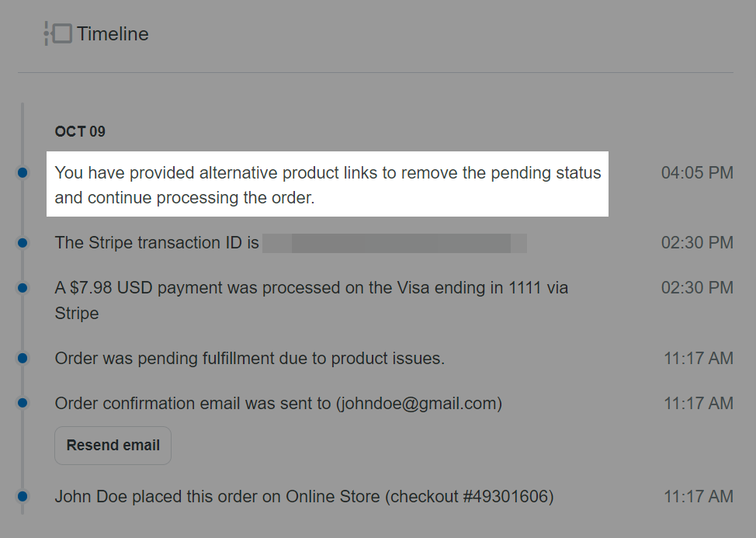
Task: Click the order confirmation email event dot
Action: [x=23, y=403]
